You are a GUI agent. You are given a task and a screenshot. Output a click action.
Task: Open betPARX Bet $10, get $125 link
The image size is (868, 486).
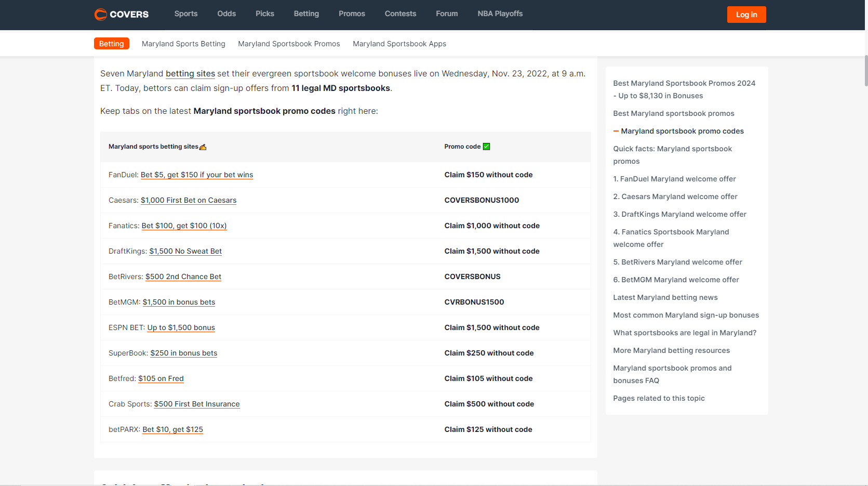tap(173, 429)
